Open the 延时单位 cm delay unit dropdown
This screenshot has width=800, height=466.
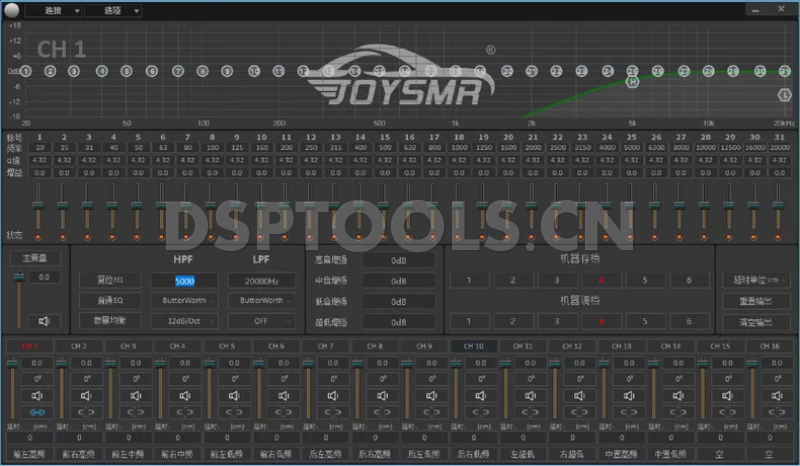coord(756,280)
